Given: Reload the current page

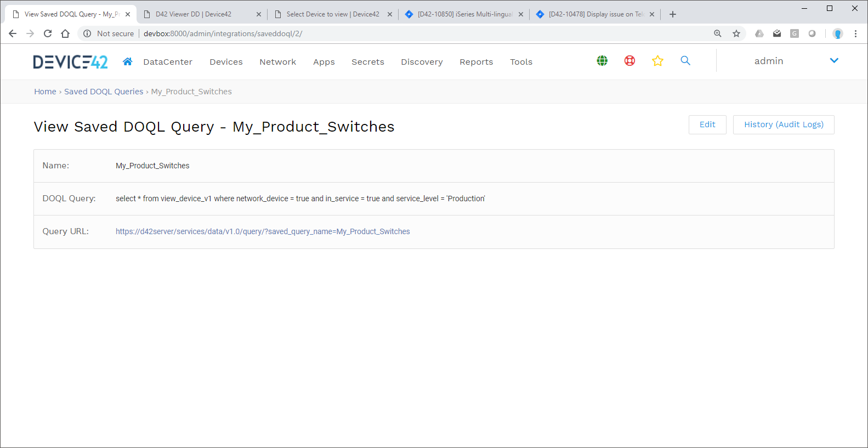Looking at the screenshot, I should point(48,33).
